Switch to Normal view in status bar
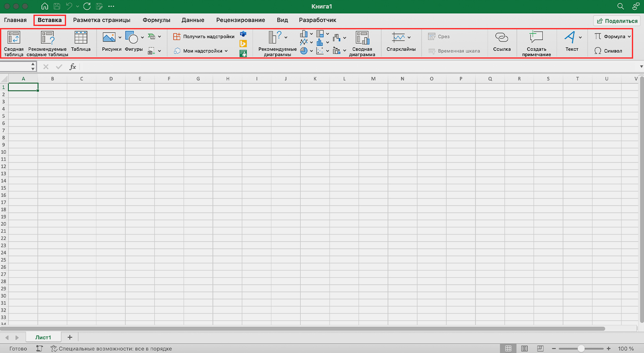This screenshot has height=353, width=644. coord(508,348)
